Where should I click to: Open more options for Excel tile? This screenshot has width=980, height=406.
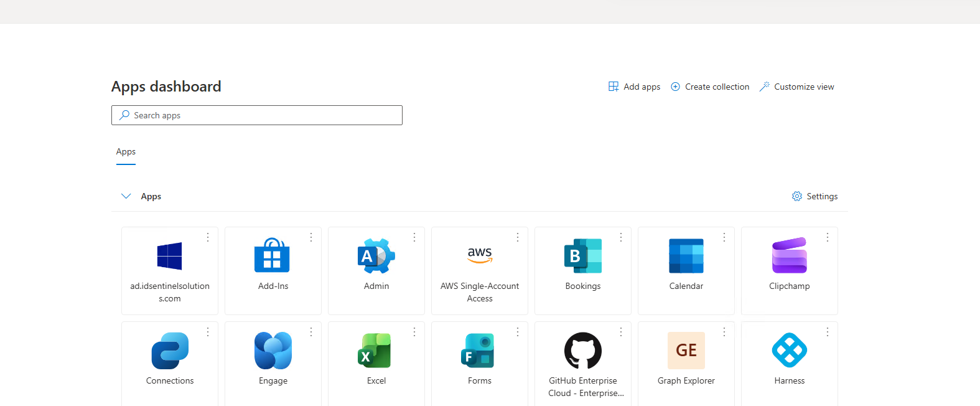[414, 332]
